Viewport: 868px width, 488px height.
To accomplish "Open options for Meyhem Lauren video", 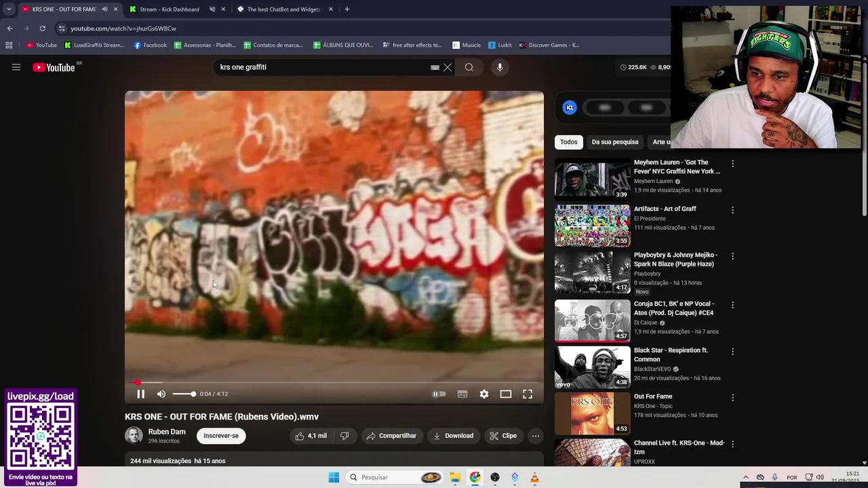I will (x=732, y=164).
